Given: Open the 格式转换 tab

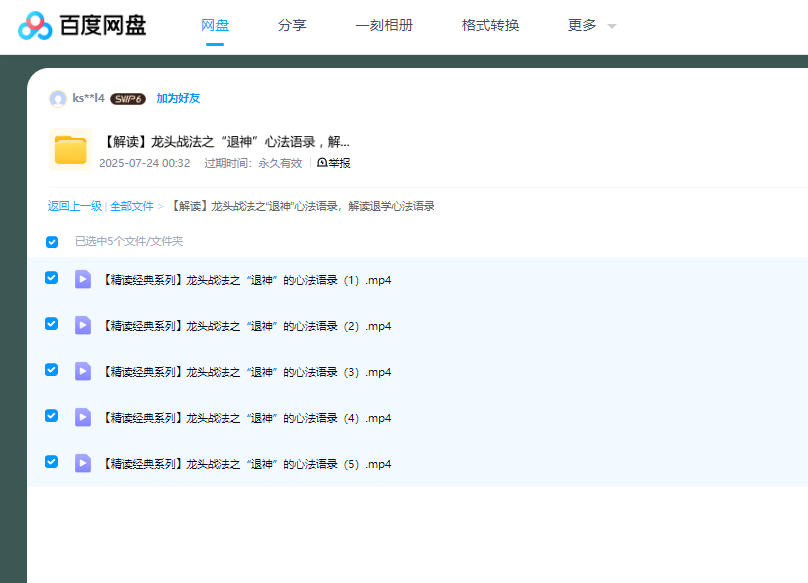Looking at the screenshot, I should point(490,26).
